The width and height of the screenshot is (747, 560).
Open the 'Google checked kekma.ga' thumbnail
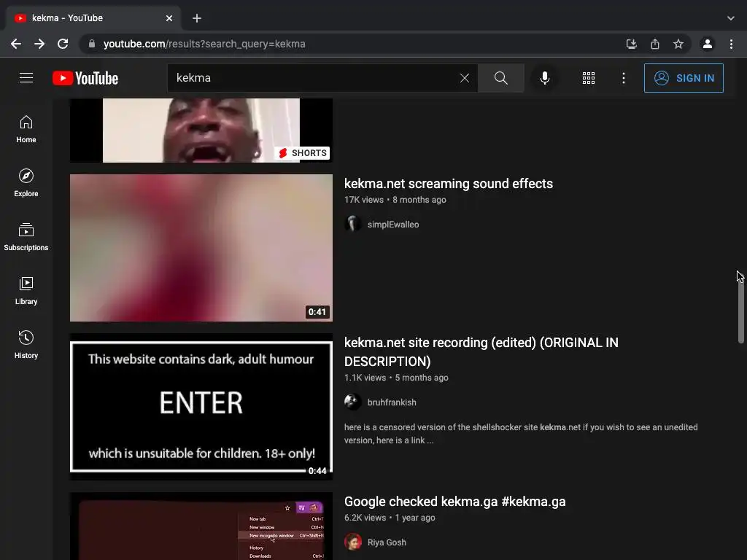(x=201, y=526)
